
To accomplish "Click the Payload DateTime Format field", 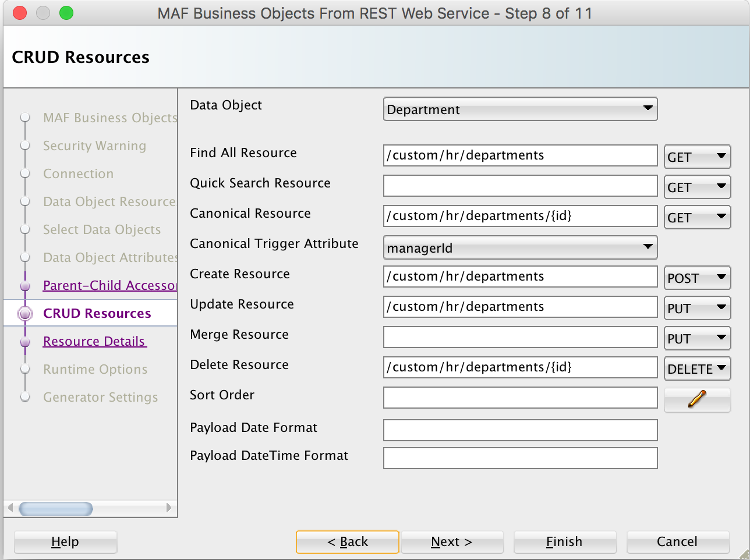I will click(x=520, y=458).
